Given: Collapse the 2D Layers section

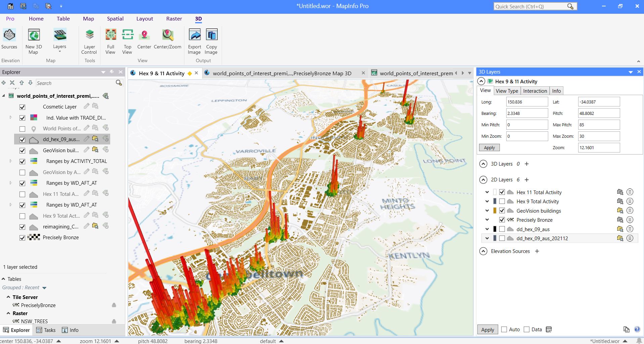Looking at the screenshot, I should [483, 180].
